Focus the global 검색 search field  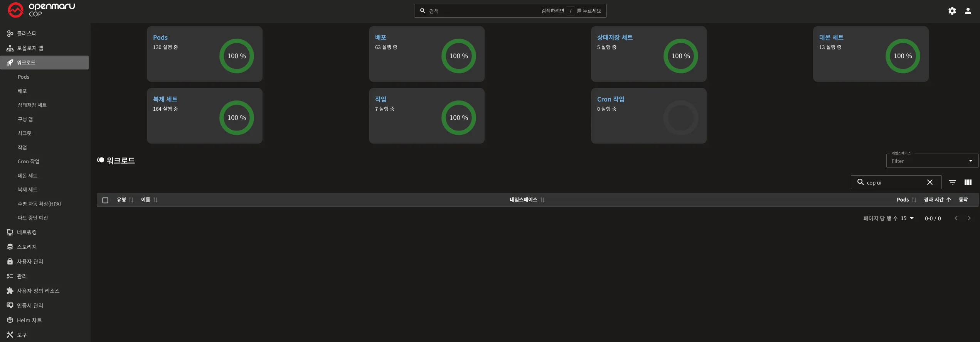(510, 11)
